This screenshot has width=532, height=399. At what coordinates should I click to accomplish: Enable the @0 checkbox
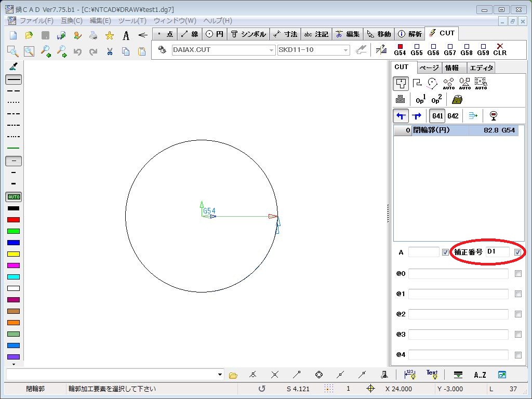click(518, 273)
